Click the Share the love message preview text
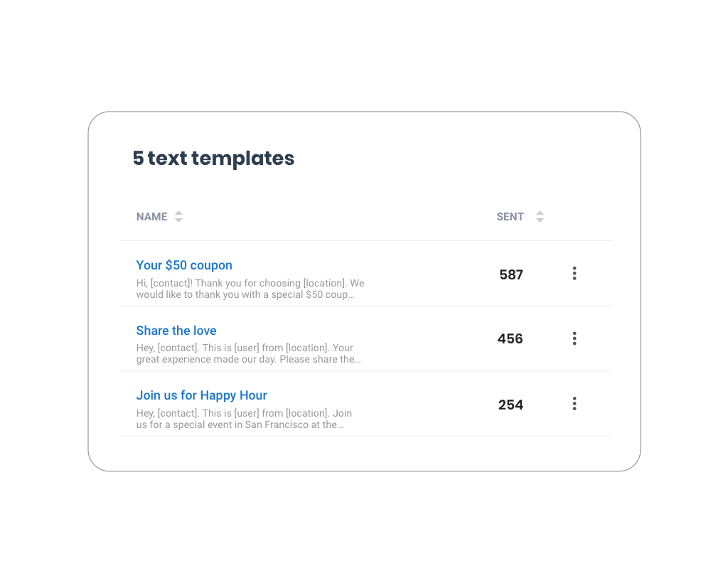The image size is (728, 583). (x=248, y=353)
